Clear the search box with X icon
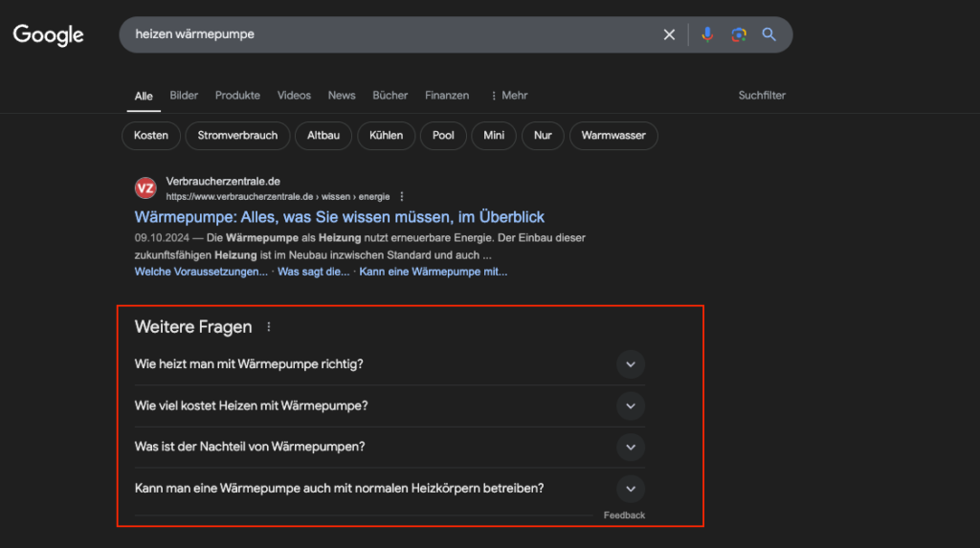This screenshot has width=980, height=548. (x=669, y=34)
